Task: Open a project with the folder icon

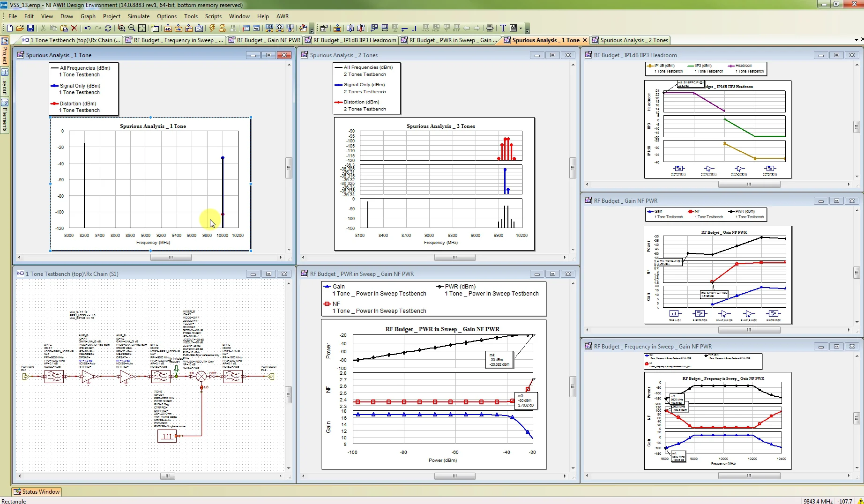Action: pos(20,28)
